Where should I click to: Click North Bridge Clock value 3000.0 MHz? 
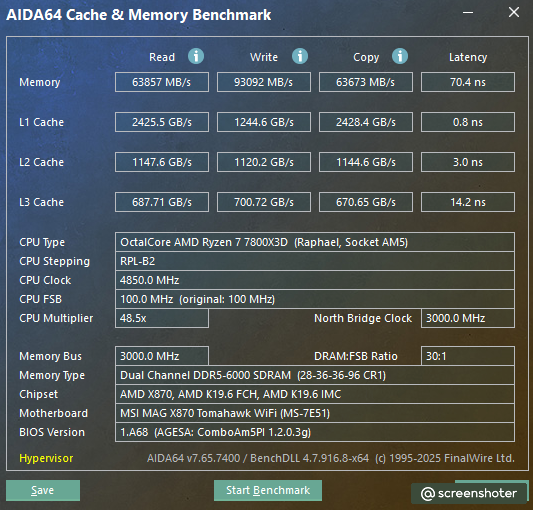468,318
